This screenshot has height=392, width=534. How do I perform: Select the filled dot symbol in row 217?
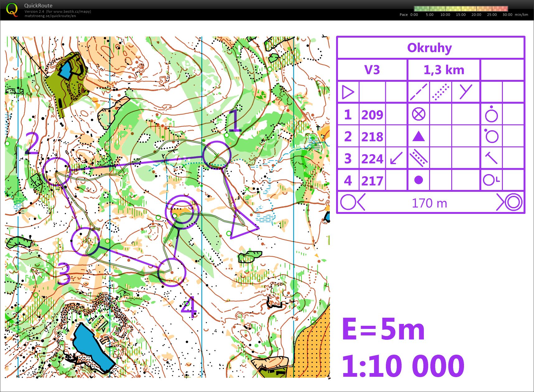coord(419,180)
